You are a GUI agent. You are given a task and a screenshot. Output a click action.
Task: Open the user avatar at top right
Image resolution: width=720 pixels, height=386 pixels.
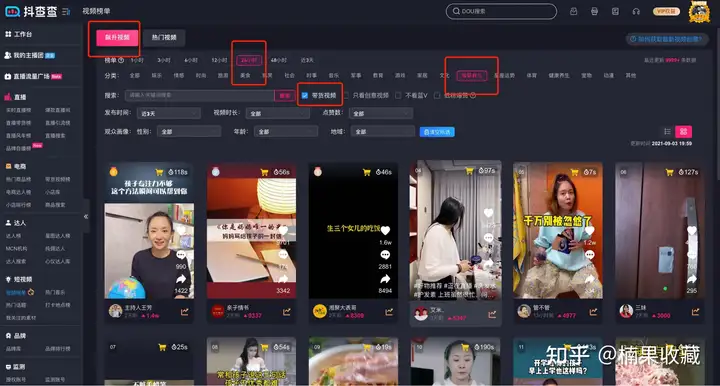pos(699,11)
